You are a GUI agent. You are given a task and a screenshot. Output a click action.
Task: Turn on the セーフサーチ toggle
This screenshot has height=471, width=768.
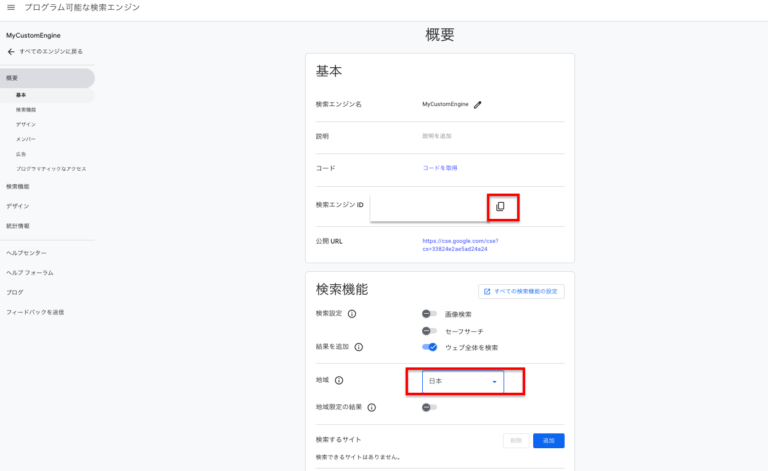(429, 331)
